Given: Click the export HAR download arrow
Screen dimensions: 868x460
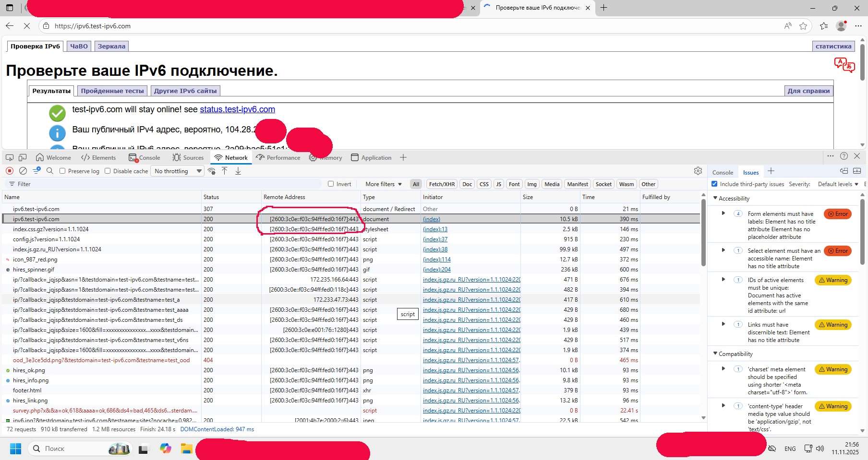Looking at the screenshot, I should coord(238,171).
